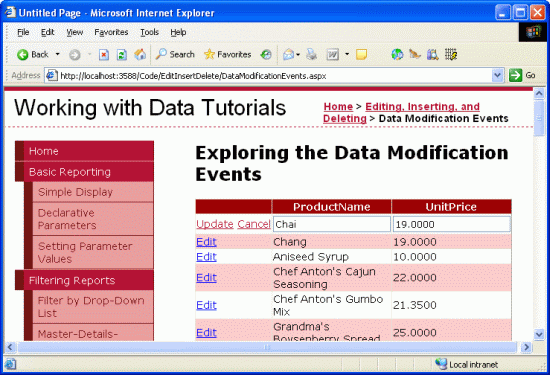The height and width of the screenshot is (375, 550).
Task: Click the yellow Discuss note icon
Action: [x=361, y=54]
